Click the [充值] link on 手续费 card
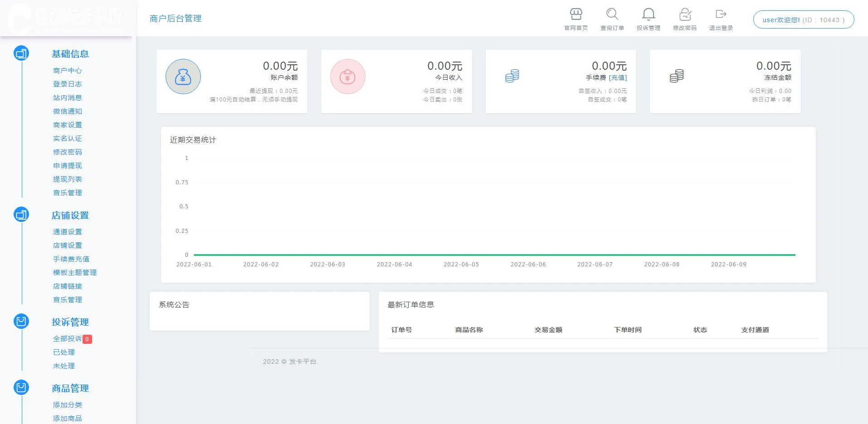Screen dimensions: 868x424 [618, 77]
